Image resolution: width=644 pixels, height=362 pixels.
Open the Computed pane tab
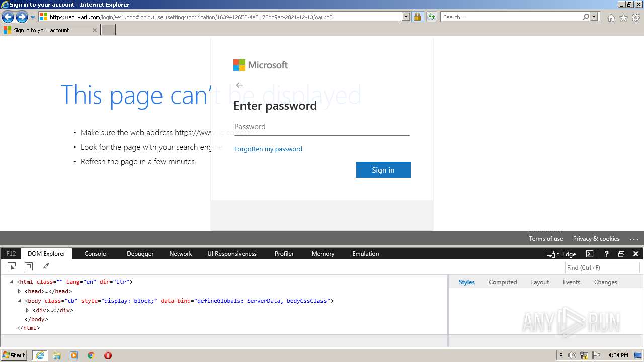click(x=503, y=282)
